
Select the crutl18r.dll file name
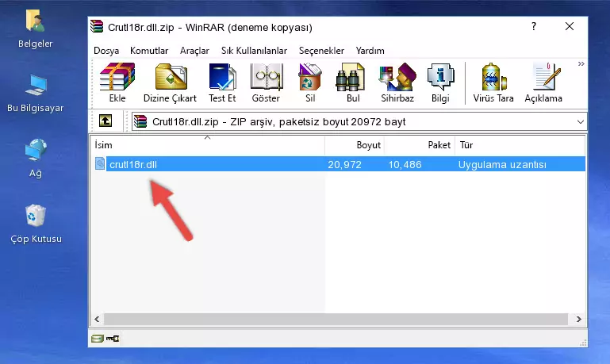tap(133, 164)
